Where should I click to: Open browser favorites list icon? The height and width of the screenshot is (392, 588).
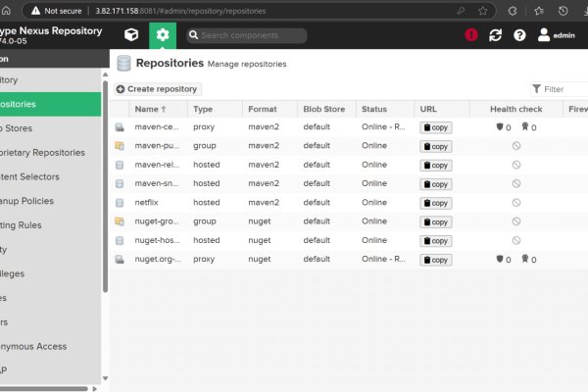click(539, 11)
